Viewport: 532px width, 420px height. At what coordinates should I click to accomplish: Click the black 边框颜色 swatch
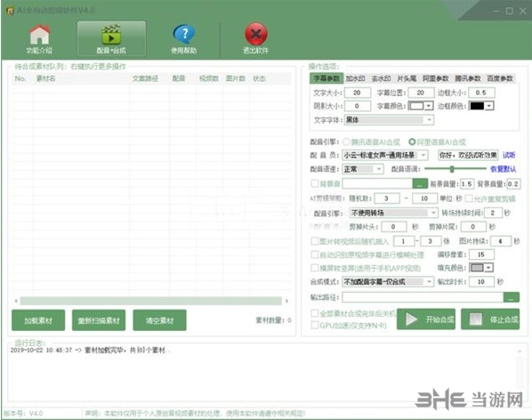tap(477, 106)
